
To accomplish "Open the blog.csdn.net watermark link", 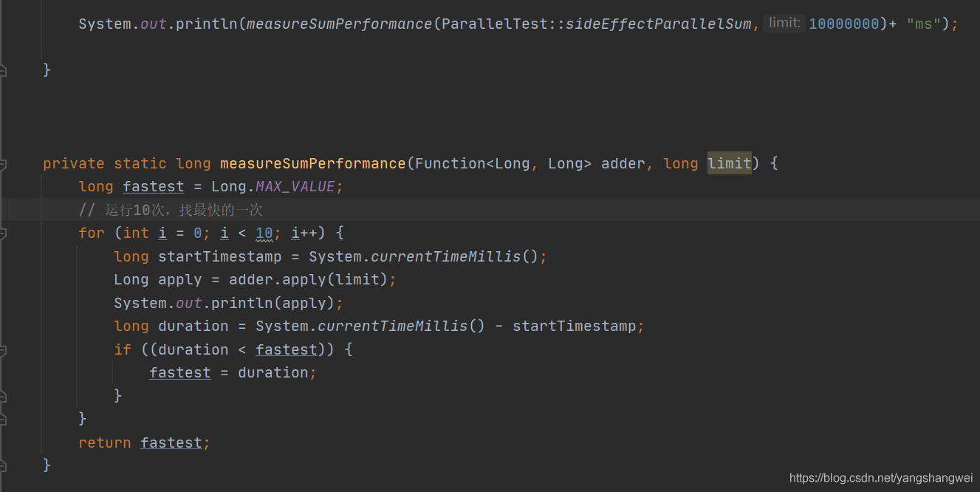I will coord(880,479).
